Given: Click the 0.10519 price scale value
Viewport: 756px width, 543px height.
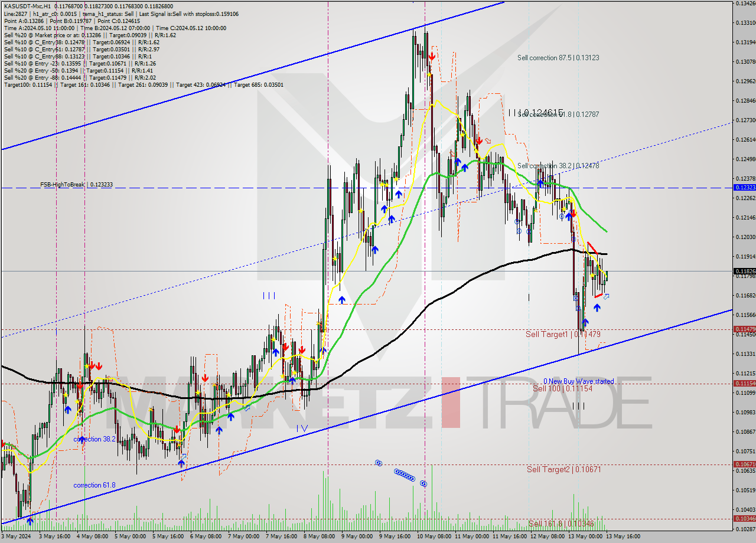Looking at the screenshot, I should tap(745, 490).
